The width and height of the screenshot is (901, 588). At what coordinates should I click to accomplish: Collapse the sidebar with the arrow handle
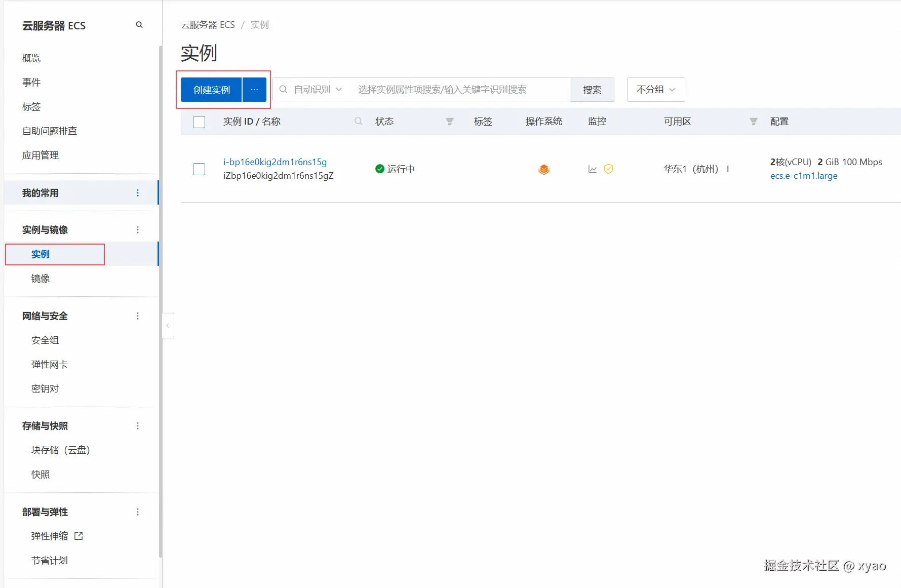tap(168, 326)
